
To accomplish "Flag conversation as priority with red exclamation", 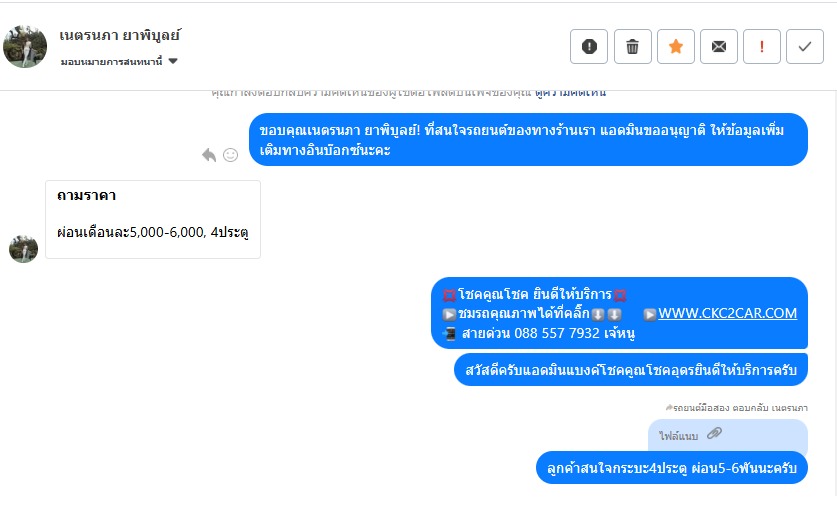I will tap(762, 46).
